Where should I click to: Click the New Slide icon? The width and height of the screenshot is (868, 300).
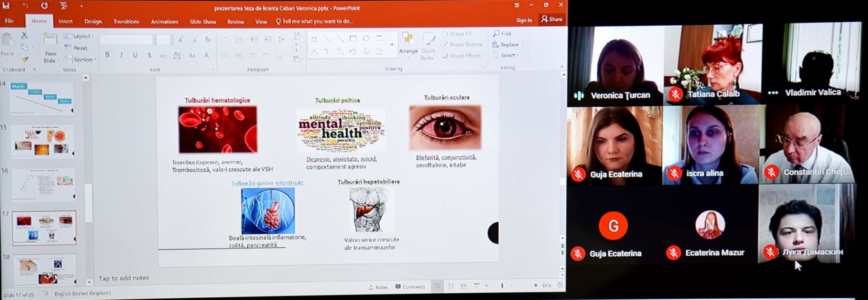tap(50, 45)
